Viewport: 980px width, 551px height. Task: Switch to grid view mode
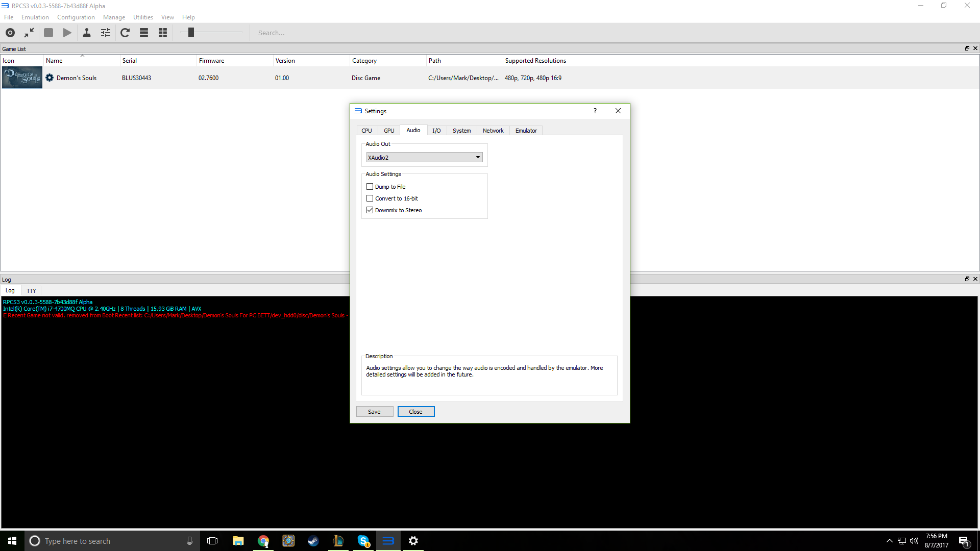163,33
